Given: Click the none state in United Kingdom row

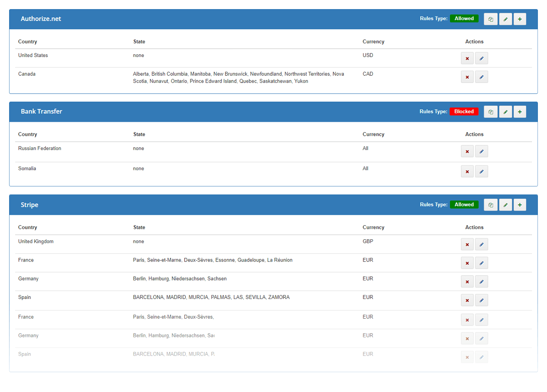Looking at the screenshot, I should click(x=139, y=242).
